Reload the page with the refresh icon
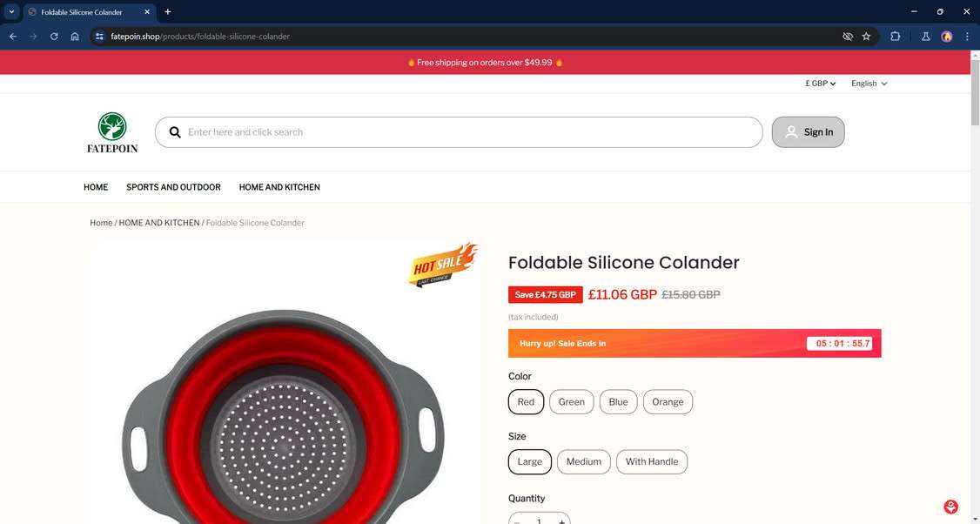Viewport: 980px width, 524px height. coord(54,37)
